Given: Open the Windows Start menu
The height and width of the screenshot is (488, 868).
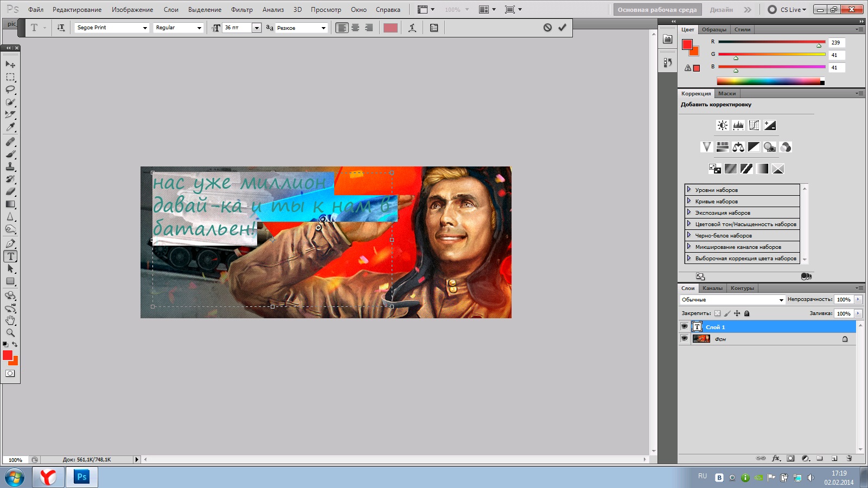Looking at the screenshot, I should tap(15, 478).
